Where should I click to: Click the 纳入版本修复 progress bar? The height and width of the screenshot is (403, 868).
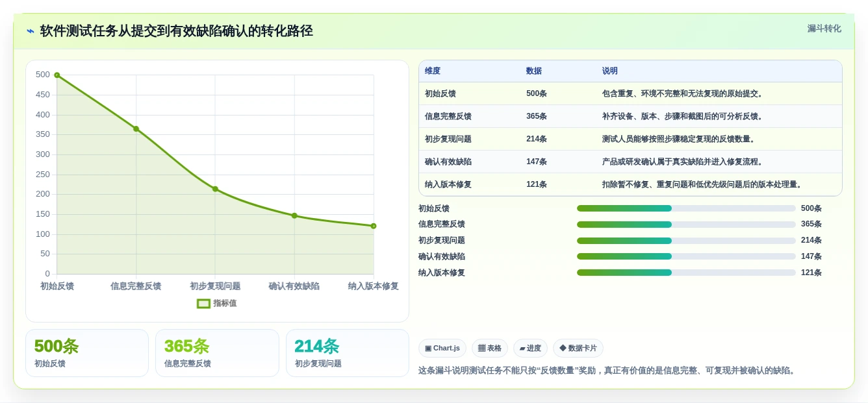[x=686, y=273]
